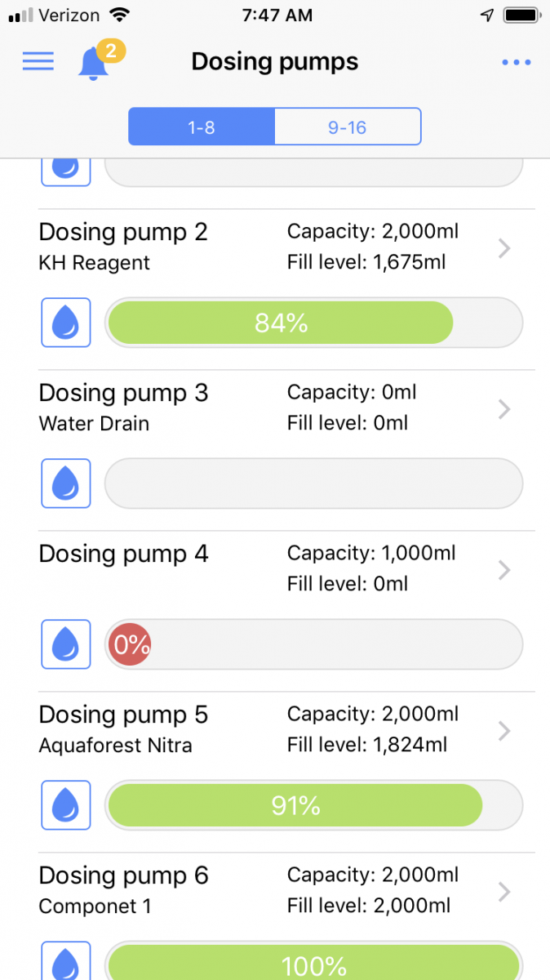
Task: Open notifications bell with 2 alerts
Action: click(x=95, y=62)
